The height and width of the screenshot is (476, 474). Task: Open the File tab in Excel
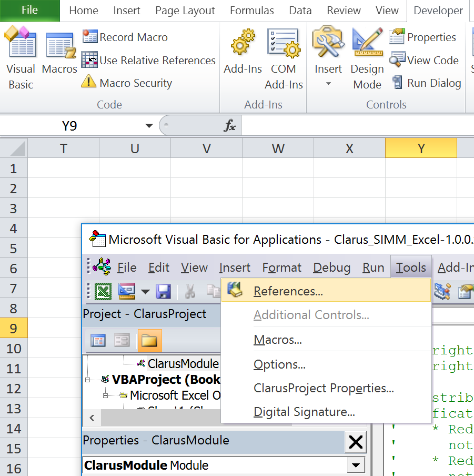click(x=29, y=11)
